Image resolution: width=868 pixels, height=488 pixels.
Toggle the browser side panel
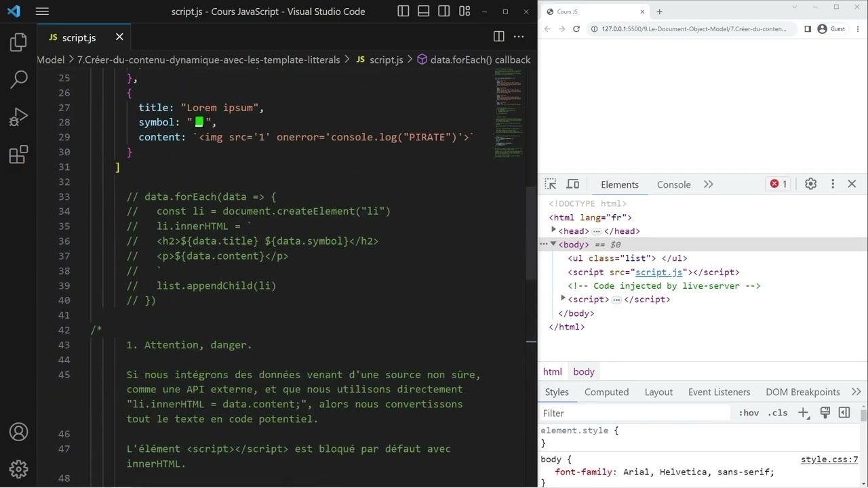point(808,29)
